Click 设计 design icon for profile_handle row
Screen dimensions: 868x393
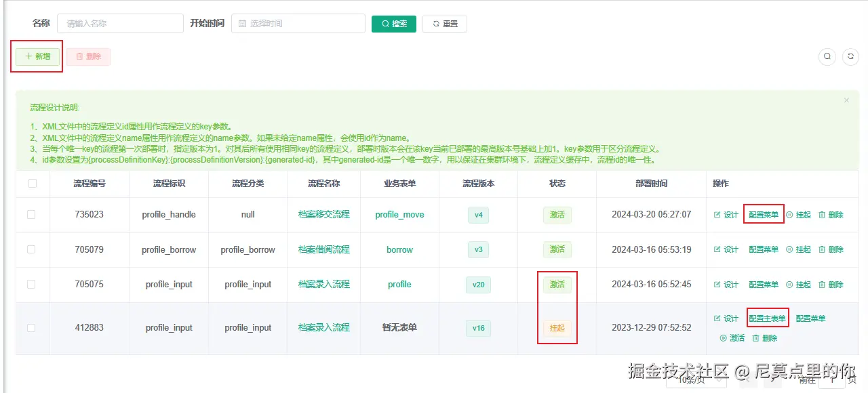point(726,215)
